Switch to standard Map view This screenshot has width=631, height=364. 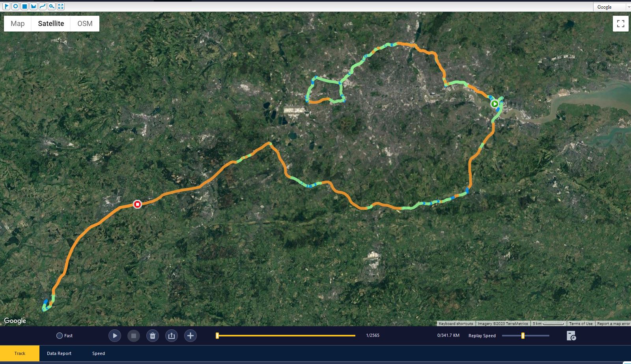pyautogui.click(x=17, y=24)
